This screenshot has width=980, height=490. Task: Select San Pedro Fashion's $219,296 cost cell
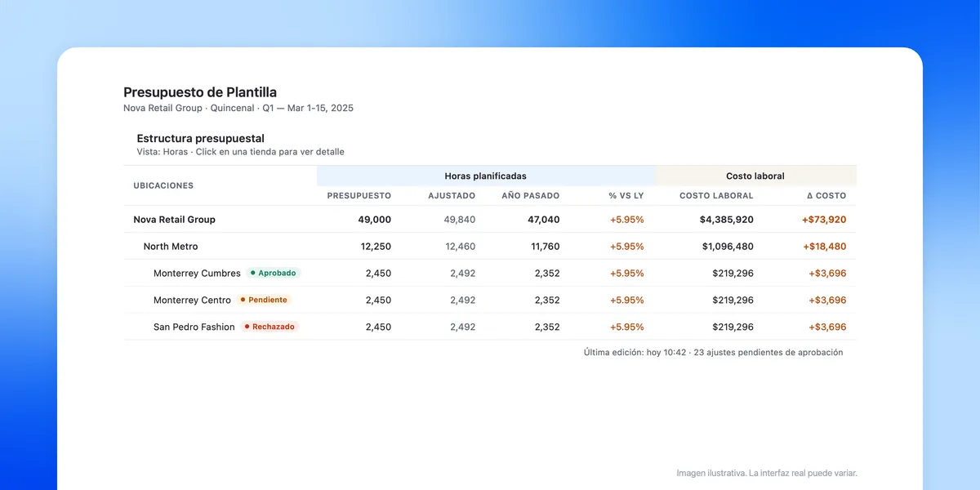[733, 327]
